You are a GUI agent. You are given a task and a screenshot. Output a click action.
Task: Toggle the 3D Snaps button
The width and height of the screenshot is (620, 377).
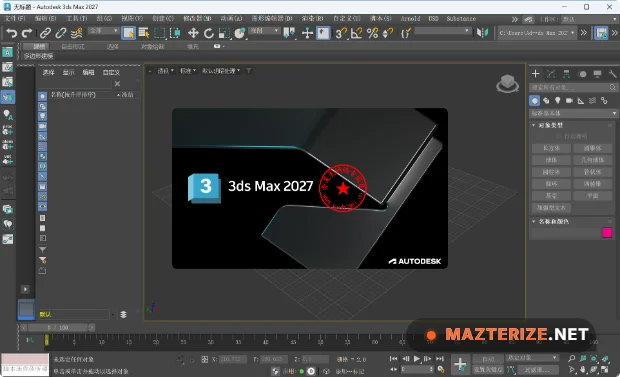pyautogui.click(x=340, y=33)
